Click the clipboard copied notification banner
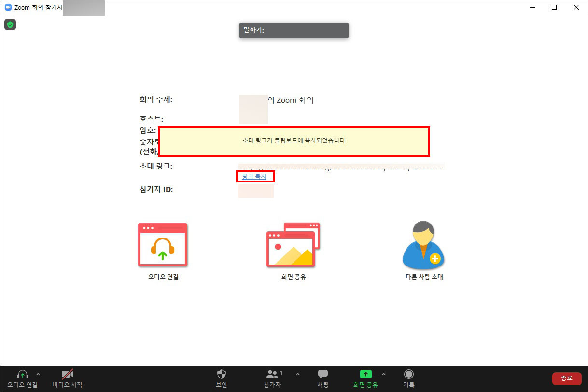The height and width of the screenshot is (392, 588). coord(294,141)
